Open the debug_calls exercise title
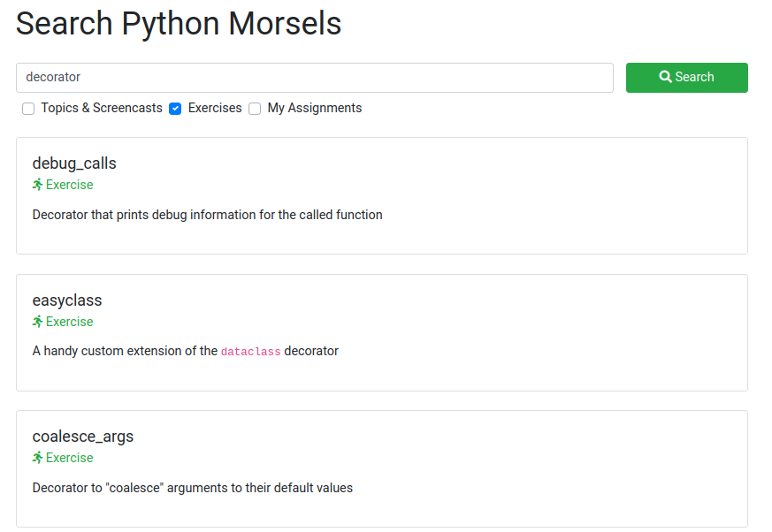The image size is (772, 532). click(x=74, y=163)
